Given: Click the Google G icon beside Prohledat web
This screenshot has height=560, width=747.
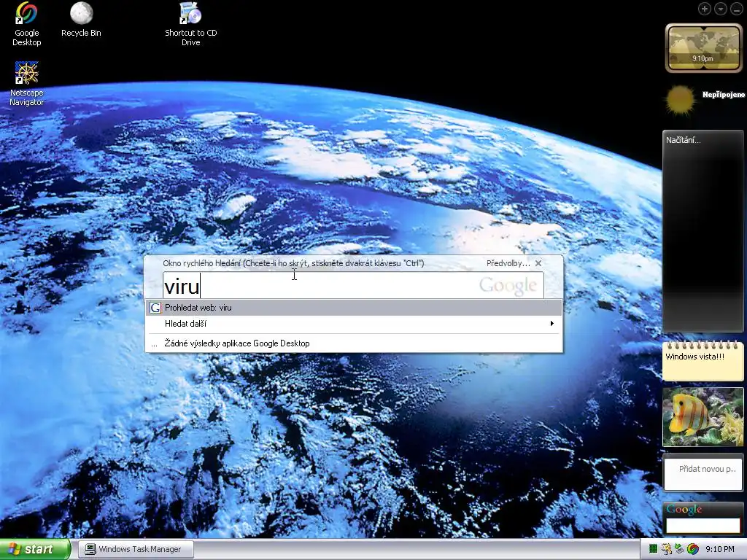Looking at the screenshot, I should (x=155, y=308).
